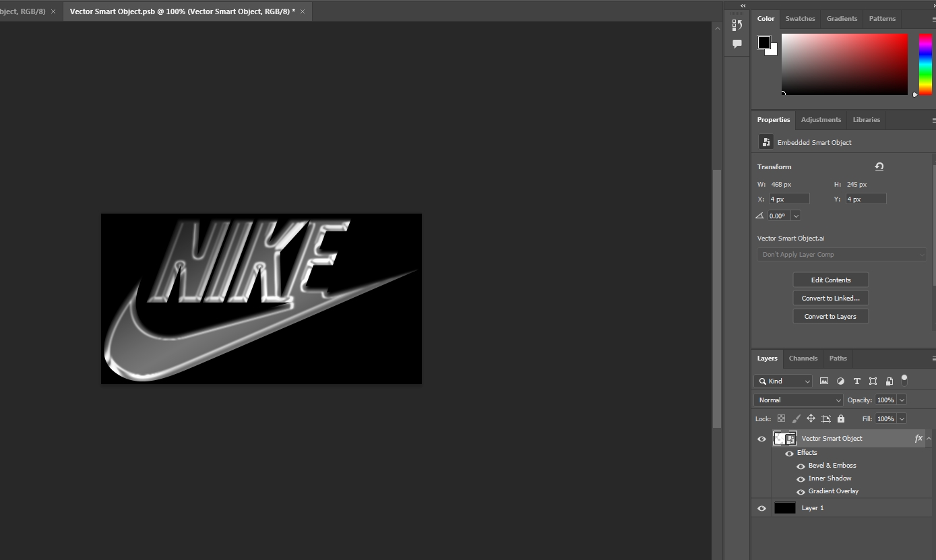This screenshot has height=560, width=936.
Task: Hide Layer 1 with the eye icon
Action: tap(761, 508)
